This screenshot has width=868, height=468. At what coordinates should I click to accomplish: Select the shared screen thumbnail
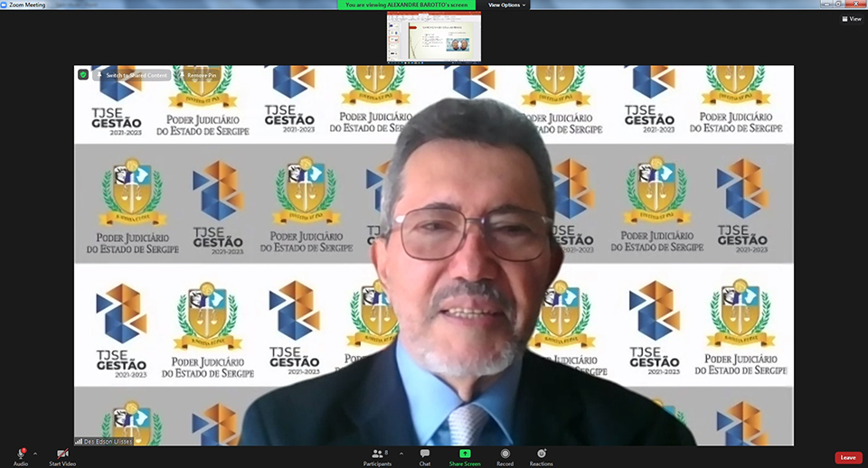[x=433, y=36]
